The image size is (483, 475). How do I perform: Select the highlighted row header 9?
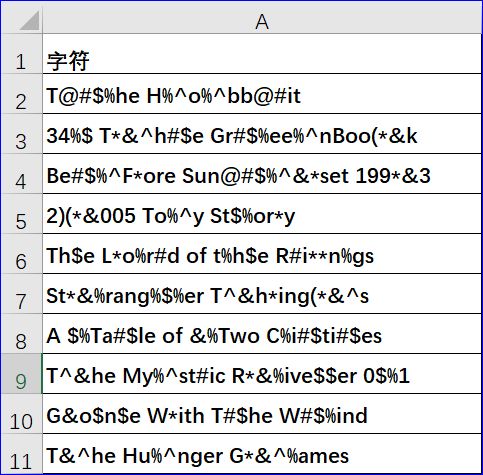(22, 374)
